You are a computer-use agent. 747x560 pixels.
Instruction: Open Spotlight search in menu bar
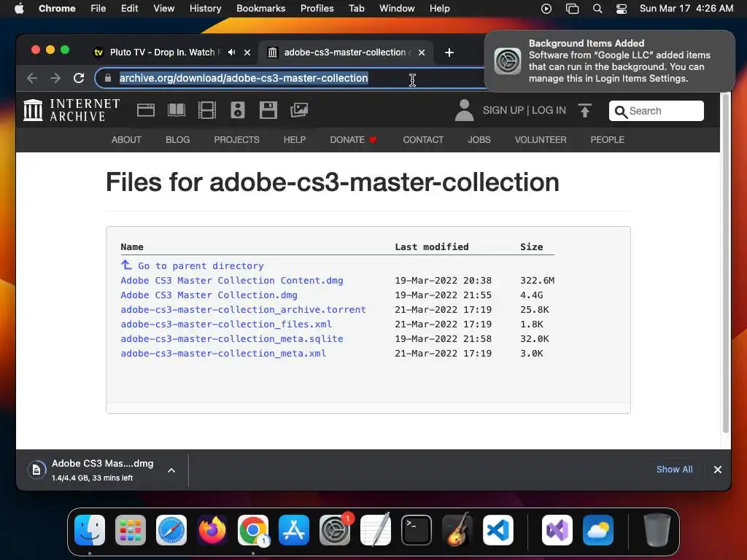[x=597, y=9]
